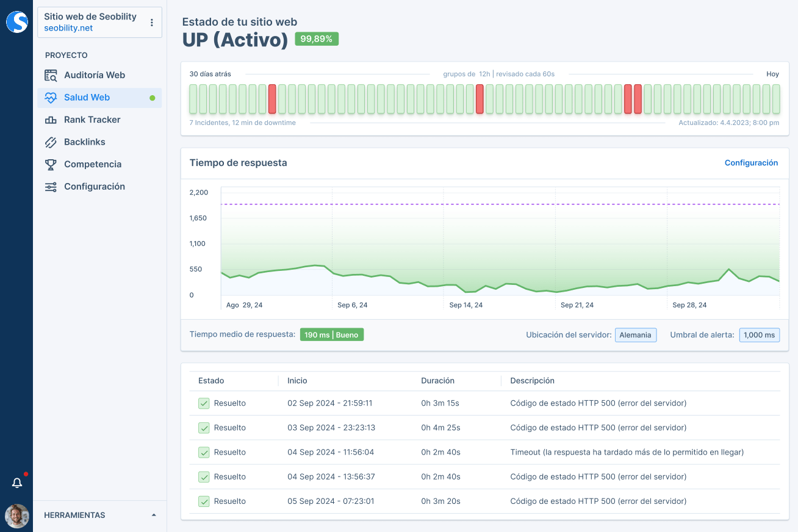Adjust the 1,000 ms alert threshold control
The height and width of the screenshot is (532, 798).
tap(759, 334)
